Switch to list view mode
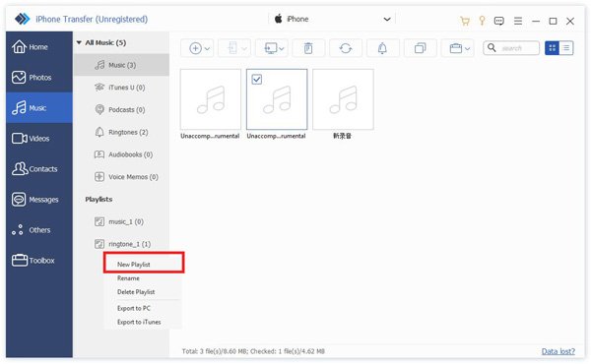Screen dimensions: 591x364 coord(566,48)
